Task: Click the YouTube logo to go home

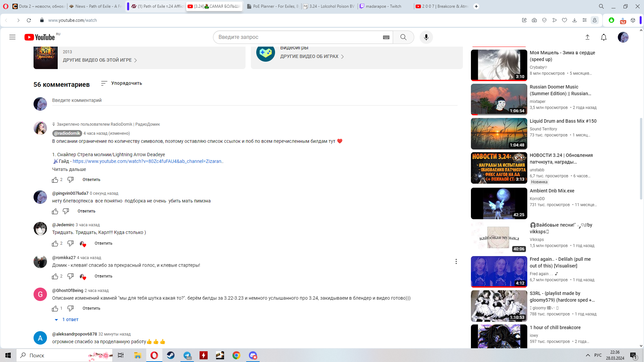Action: tap(39, 37)
